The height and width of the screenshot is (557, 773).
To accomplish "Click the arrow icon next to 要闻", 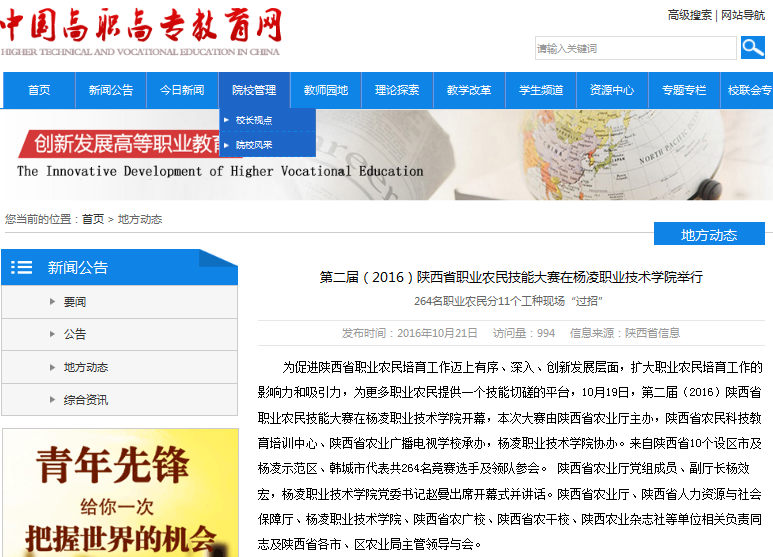I will 52,301.
